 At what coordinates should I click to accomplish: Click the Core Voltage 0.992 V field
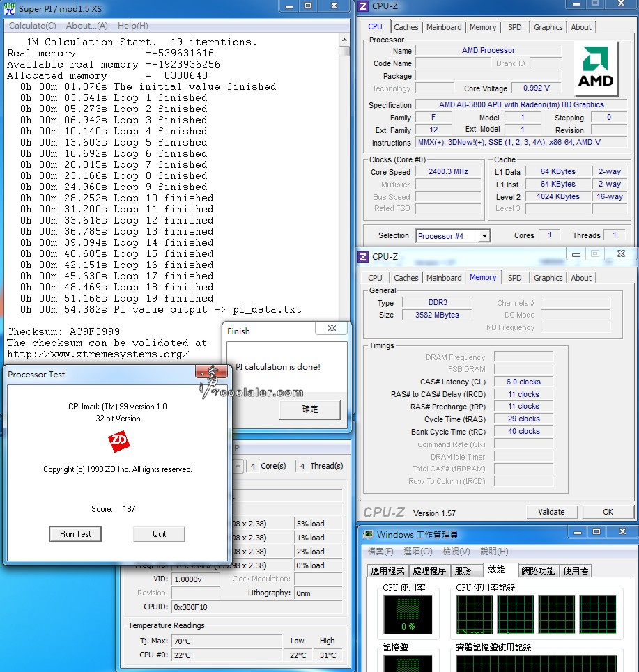point(536,88)
